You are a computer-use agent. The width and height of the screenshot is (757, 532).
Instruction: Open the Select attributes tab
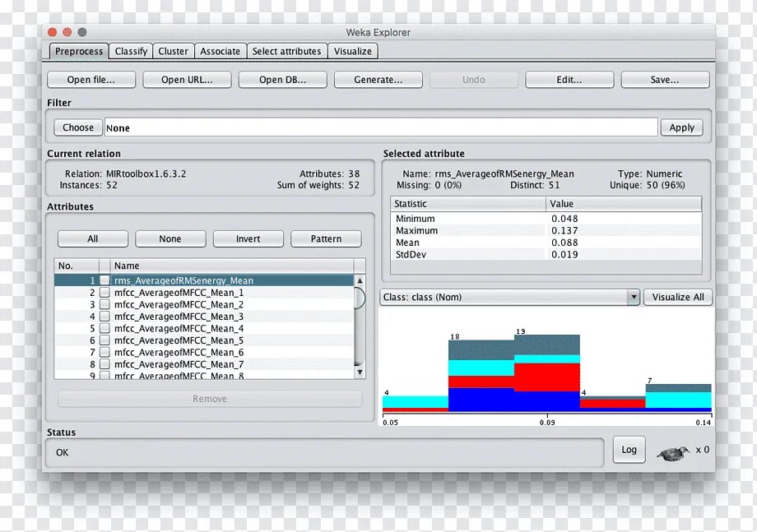click(x=287, y=51)
